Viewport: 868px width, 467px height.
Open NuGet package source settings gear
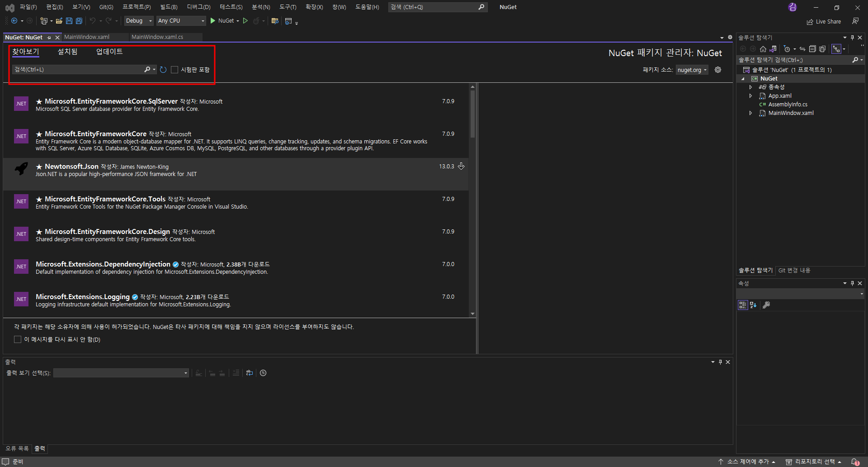pyautogui.click(x=718, y=70)
